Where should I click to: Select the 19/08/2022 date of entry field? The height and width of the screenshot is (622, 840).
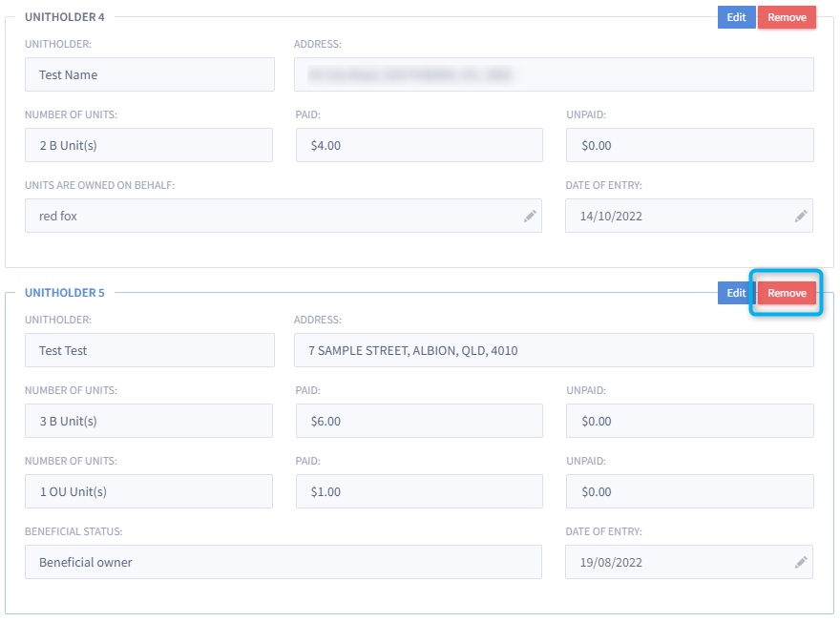pyautogui.click(x=689, y=562)
